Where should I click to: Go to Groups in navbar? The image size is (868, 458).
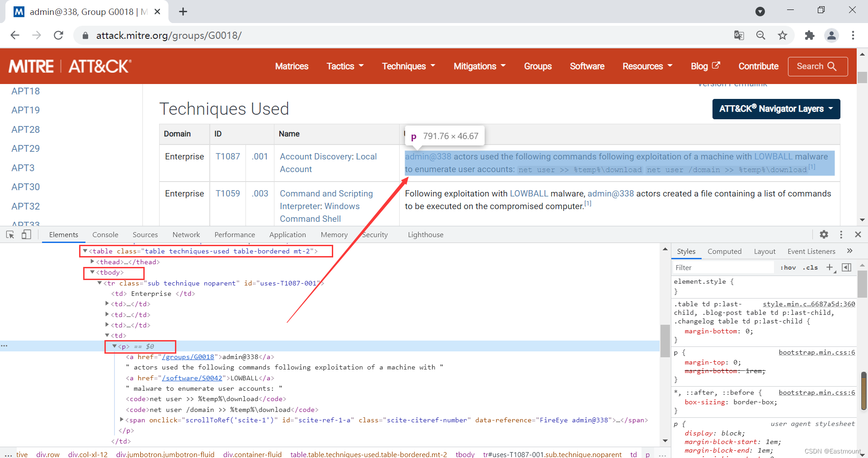538,66
